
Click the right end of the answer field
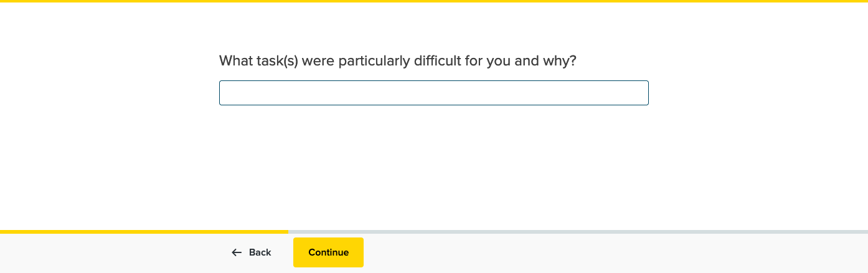641,93
